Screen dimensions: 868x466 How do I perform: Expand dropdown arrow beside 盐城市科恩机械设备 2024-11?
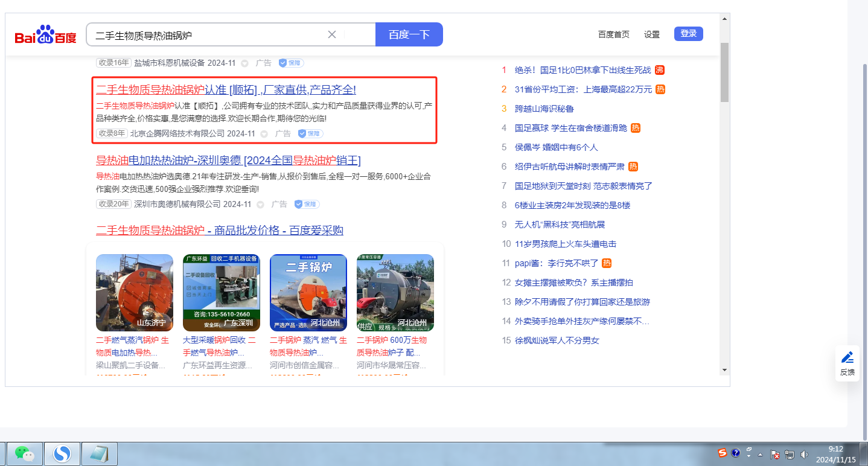pyautogui.click(x=244, y=63)
